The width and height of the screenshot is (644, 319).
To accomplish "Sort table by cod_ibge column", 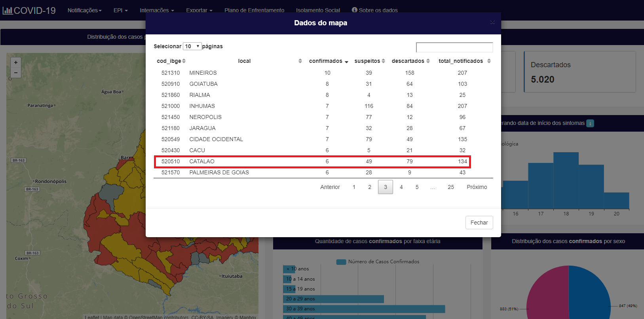I will coord(184,61).
